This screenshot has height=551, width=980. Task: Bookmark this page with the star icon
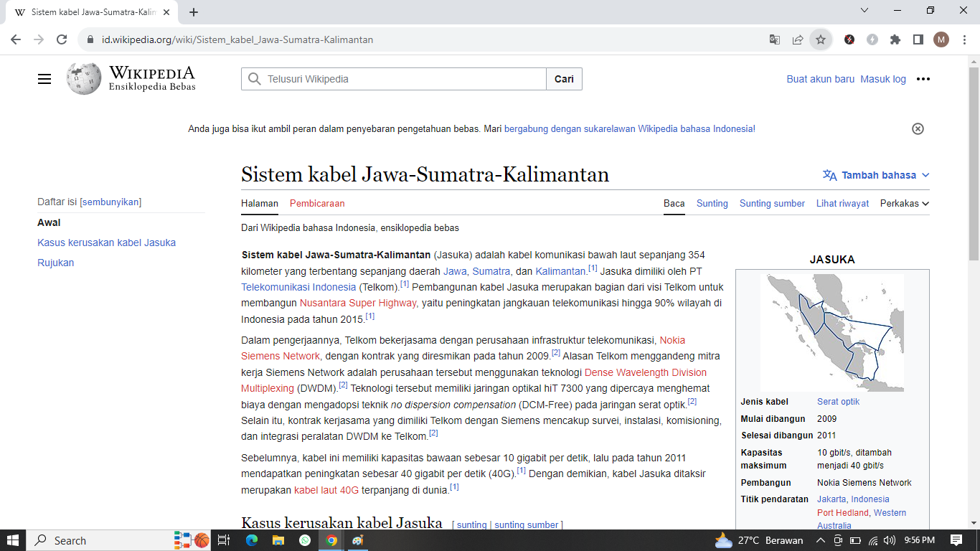coord(821,39)
